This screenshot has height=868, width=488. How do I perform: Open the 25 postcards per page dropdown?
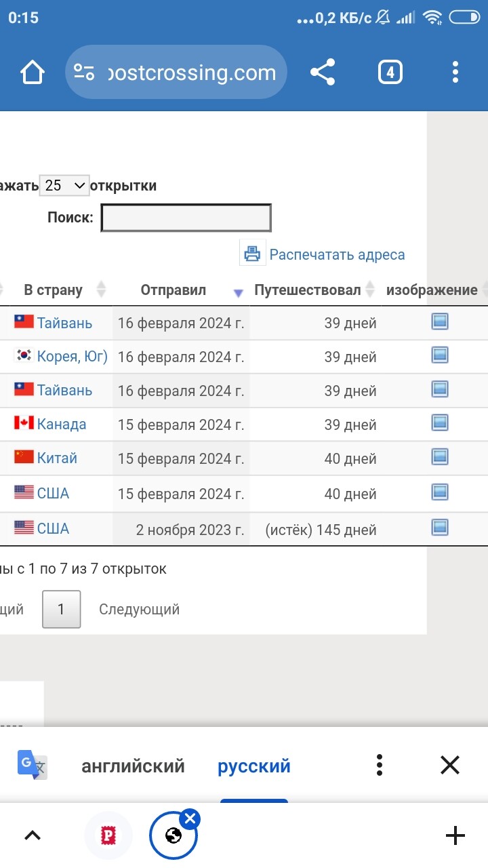pos(64,185)
